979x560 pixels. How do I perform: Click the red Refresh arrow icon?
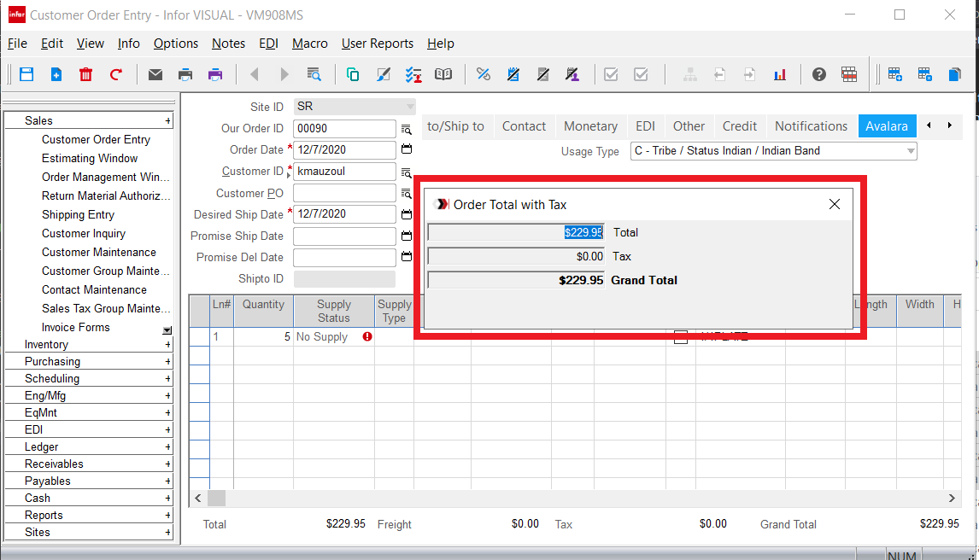point(115,74)
